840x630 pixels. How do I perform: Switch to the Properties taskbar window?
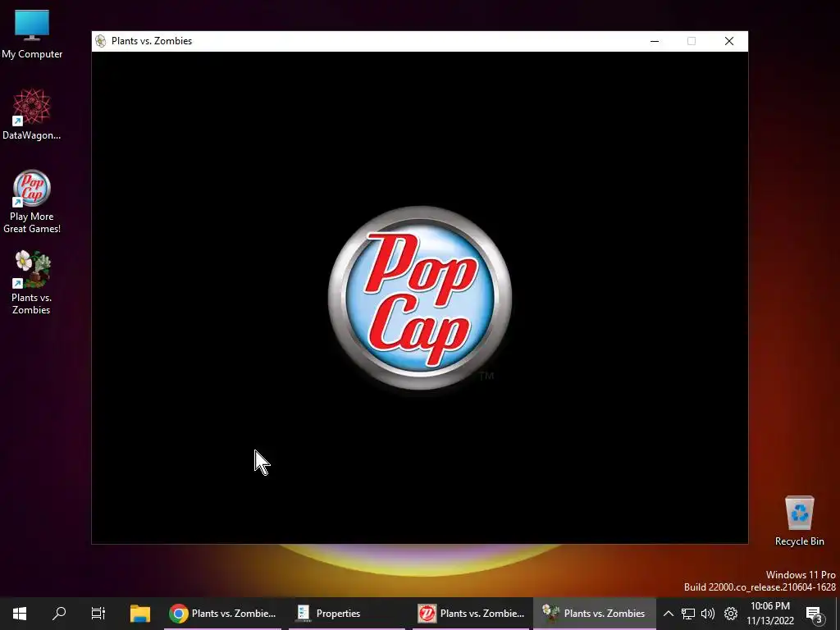point(348,614)
